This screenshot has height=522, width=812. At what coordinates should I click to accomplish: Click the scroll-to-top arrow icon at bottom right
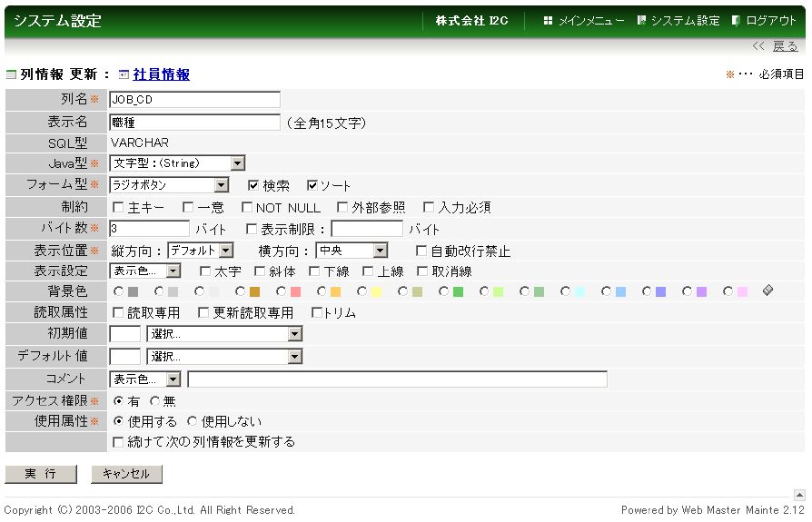799,495
